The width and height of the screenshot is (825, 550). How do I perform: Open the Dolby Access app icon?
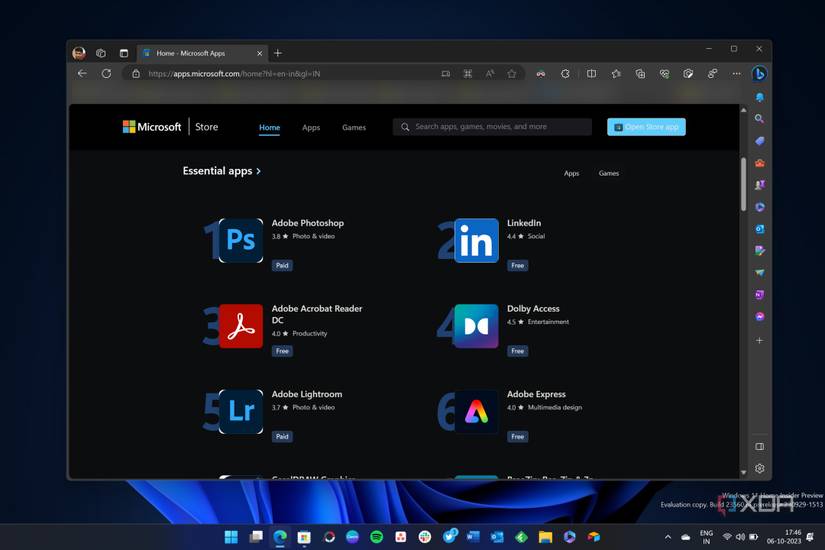point(476,326)
